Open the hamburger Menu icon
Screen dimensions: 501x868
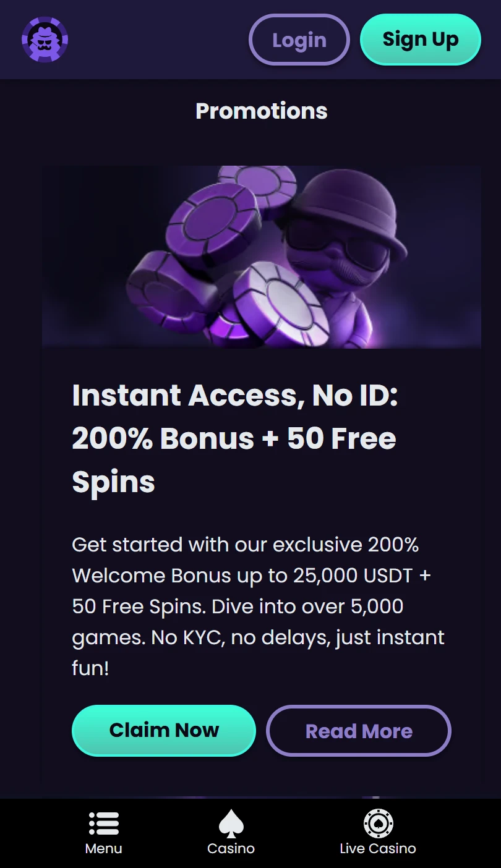tap(104, 823)
